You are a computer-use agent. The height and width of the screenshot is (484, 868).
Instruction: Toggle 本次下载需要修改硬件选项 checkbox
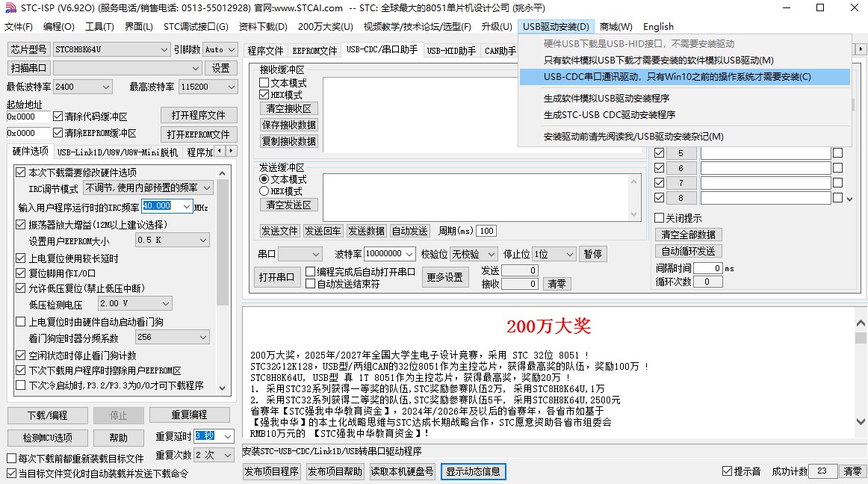pyautogui.click(x=20, y=173)
